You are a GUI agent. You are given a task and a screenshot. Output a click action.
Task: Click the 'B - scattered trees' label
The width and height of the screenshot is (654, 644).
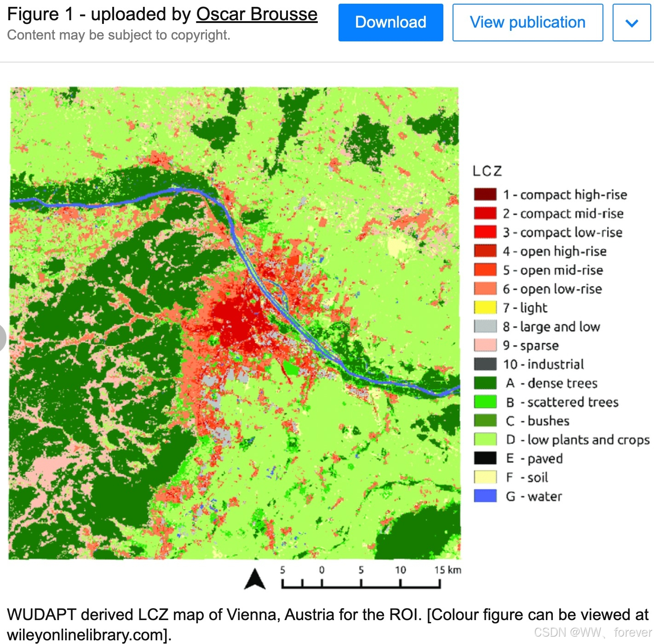click(562, 402)
